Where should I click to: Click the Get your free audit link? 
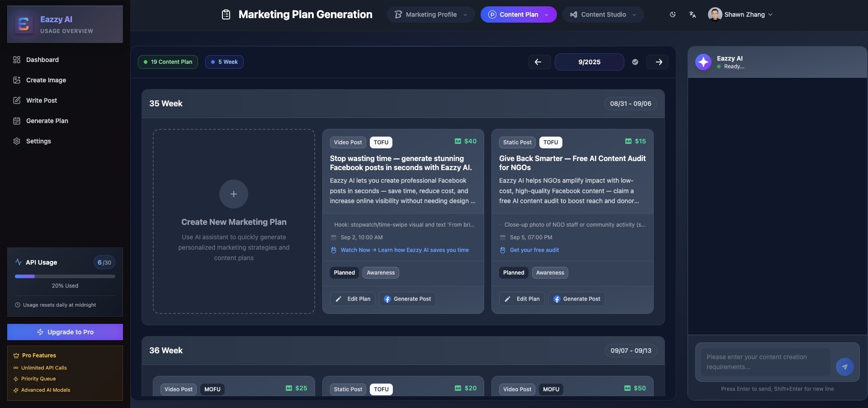[534, 250]
